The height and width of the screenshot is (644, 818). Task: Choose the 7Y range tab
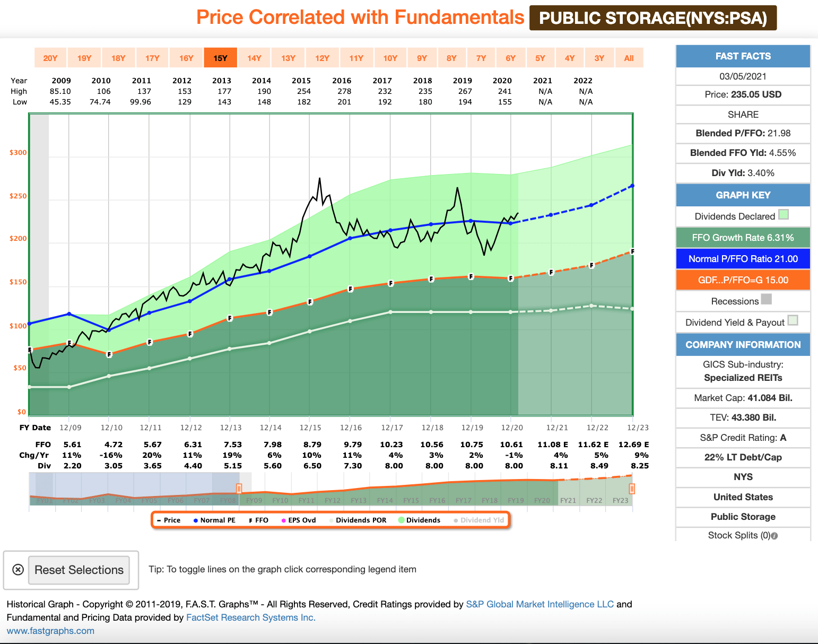point(481,58)
